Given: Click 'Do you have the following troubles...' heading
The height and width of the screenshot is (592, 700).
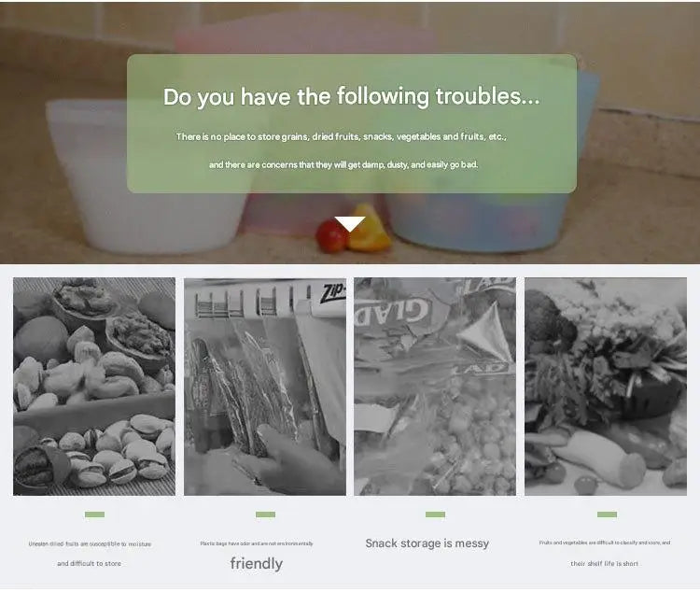Looking at the screenshot, I should click(351, 97).
